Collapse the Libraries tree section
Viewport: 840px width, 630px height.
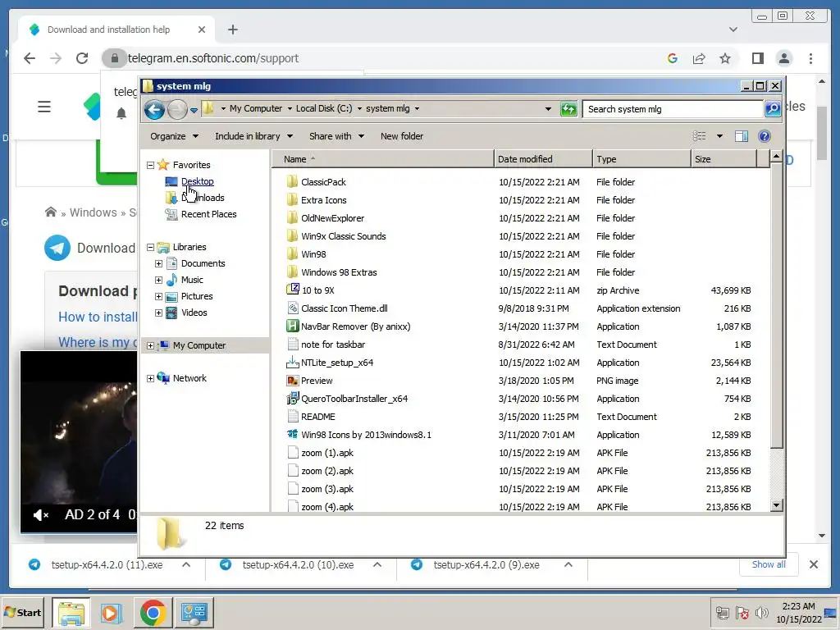(x=151, y=247)
